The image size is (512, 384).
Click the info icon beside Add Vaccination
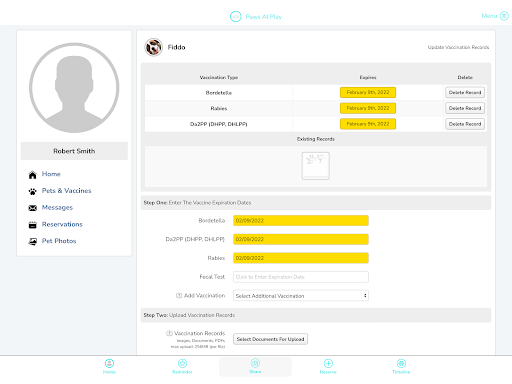pyautogui.click(x=179, y=295)
